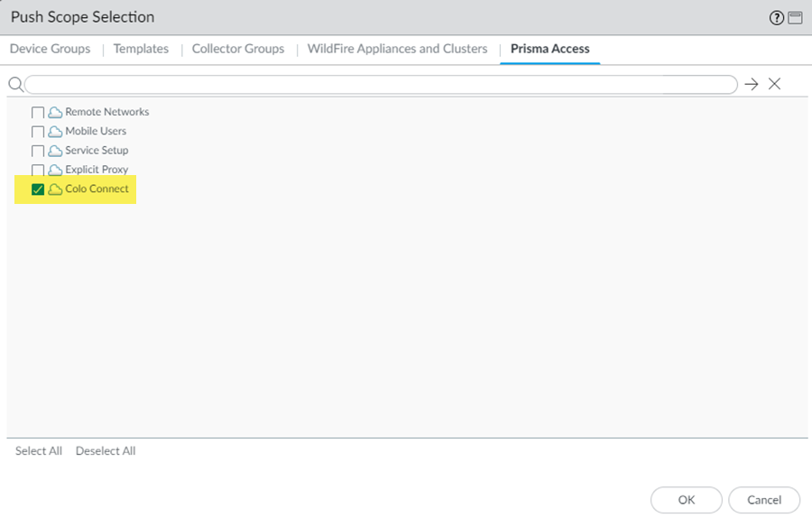The height and width of the screenshot is (527, 812).
Task: Click the Remote Networks cloud icon
Action: [x=55, y=113]
